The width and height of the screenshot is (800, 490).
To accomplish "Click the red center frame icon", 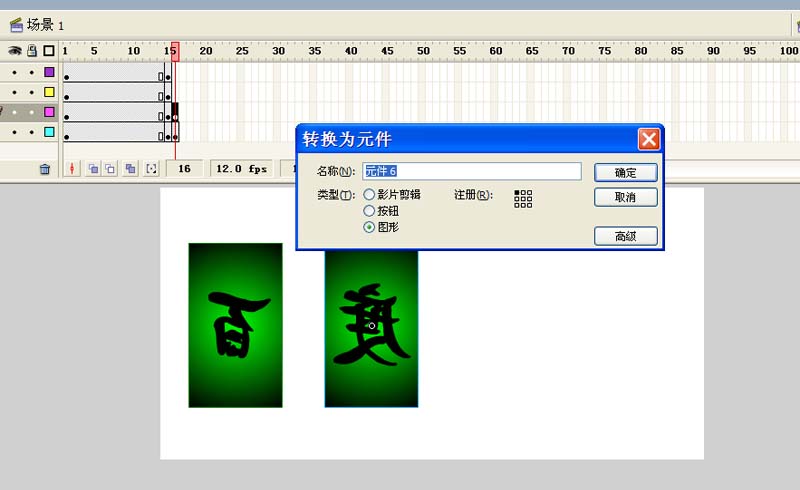I will coord(72,168).
